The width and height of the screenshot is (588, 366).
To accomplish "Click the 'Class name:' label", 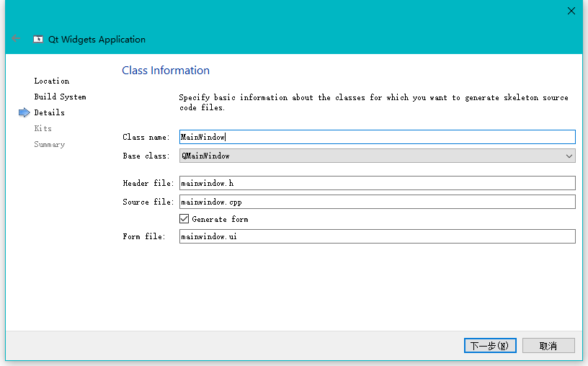I will (146, 137).
